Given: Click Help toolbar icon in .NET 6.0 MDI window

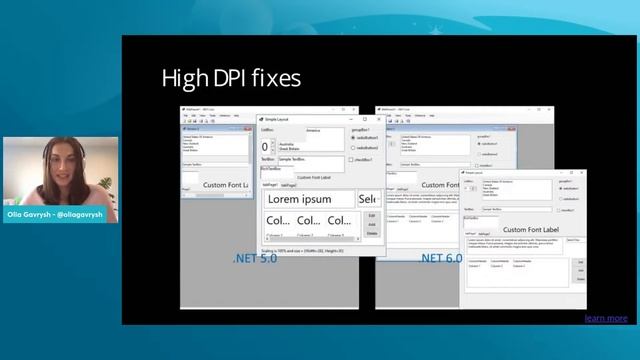Looking at the screenshot, I should click(408, 121).
